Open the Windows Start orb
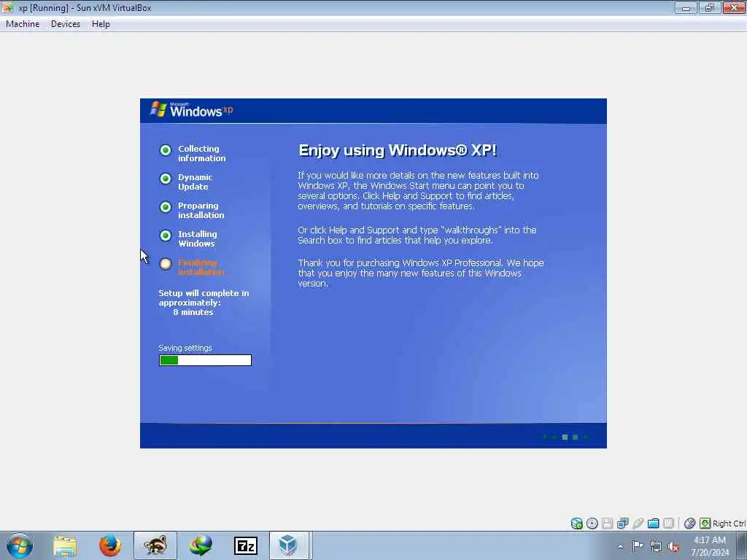The height and width of the screenshot is (560, 747). tap(20, 545)
